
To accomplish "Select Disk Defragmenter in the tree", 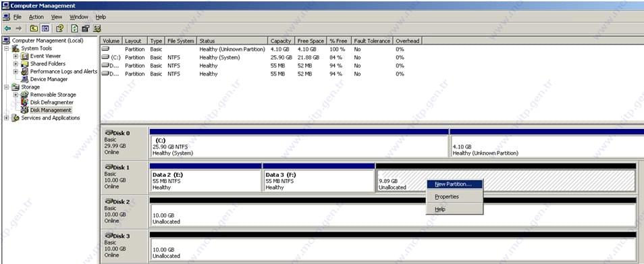I will click(52, 102).
